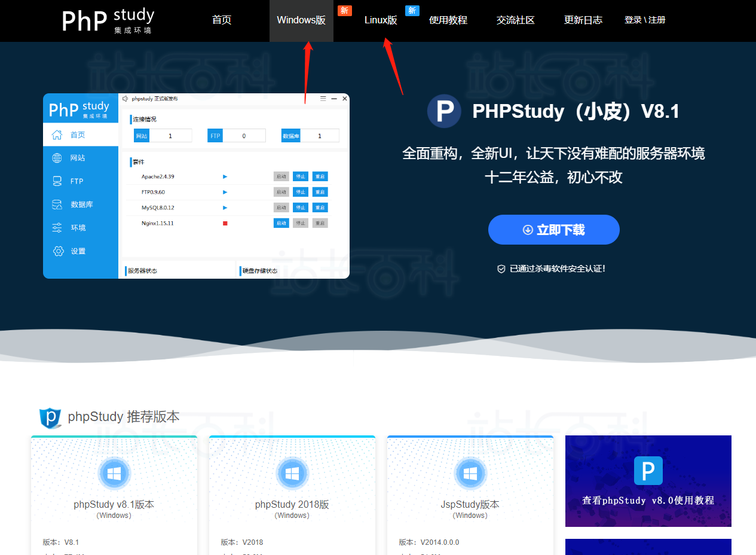Open the phpStudy 2018版 card title
756x555 pixels.
(x=292, y=504)
